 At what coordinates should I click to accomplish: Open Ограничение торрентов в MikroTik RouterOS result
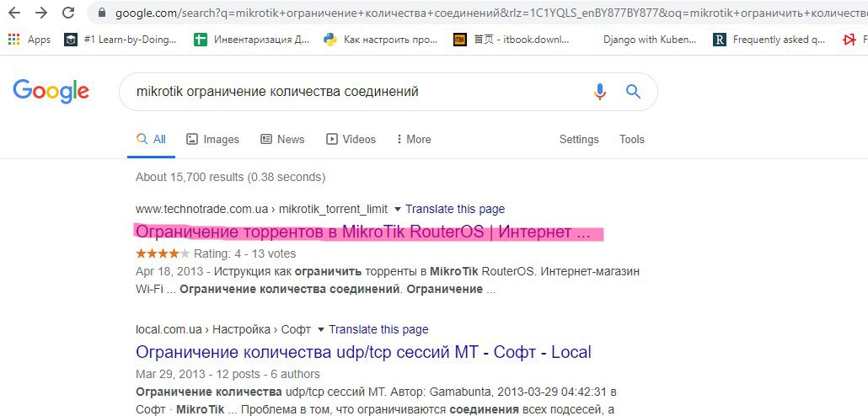click(362, 232)
